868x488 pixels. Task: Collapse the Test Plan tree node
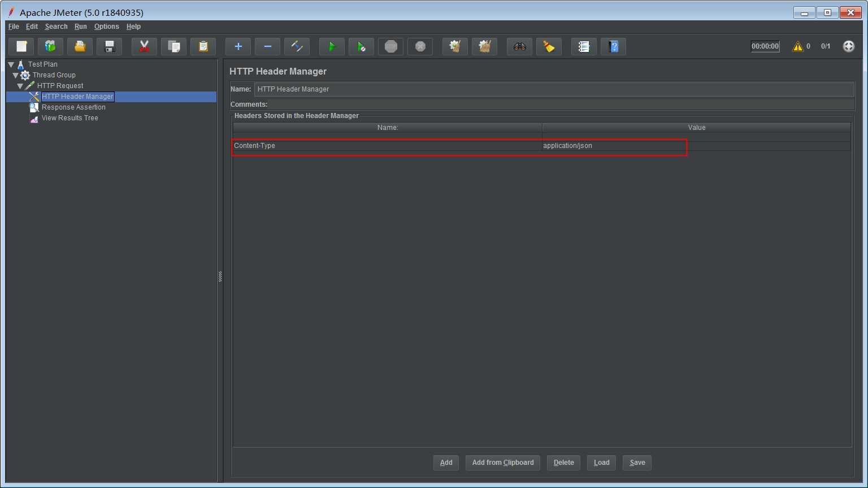[11, 64]
